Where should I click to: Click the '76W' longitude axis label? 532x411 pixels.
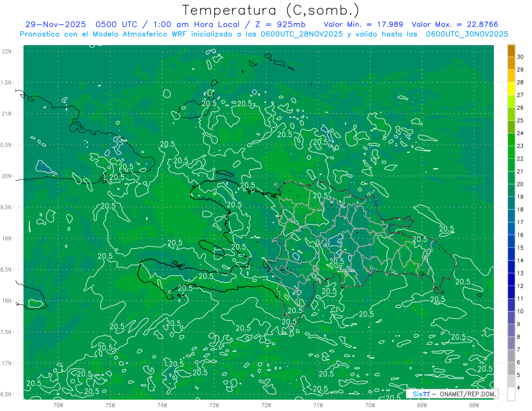pos(58,405)
